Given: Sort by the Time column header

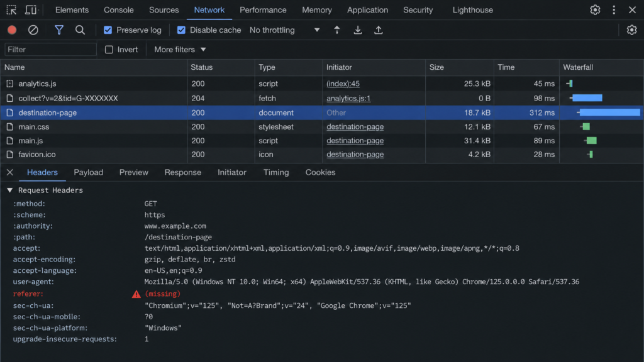Looking at the screenshot, I should pyautogui.click(x=526, y=67).
